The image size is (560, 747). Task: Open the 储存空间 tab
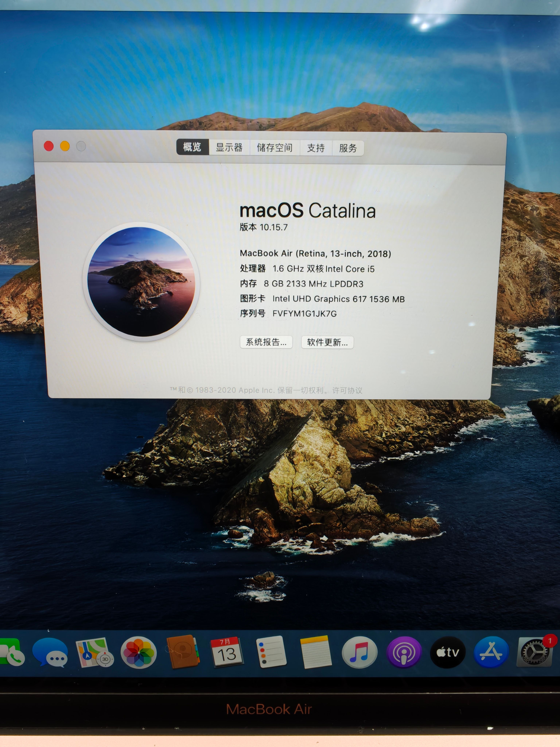tap(275, 148)
